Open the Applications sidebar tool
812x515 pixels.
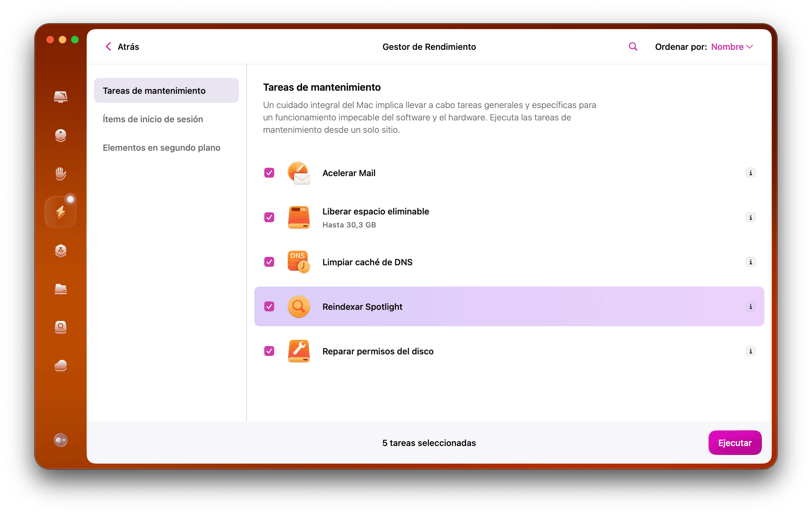coord(61,251)
